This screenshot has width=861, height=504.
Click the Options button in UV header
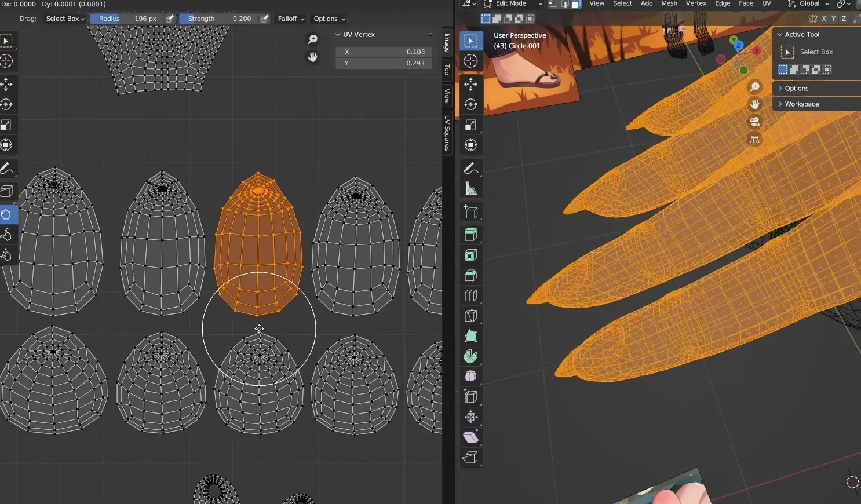click(329, 19)
